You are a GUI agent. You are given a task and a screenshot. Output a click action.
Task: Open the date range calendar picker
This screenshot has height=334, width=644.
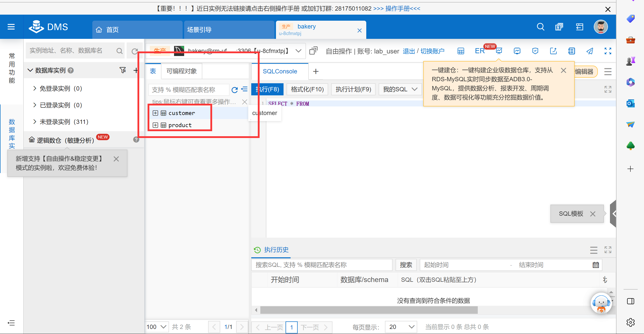(x=596, y=265)
